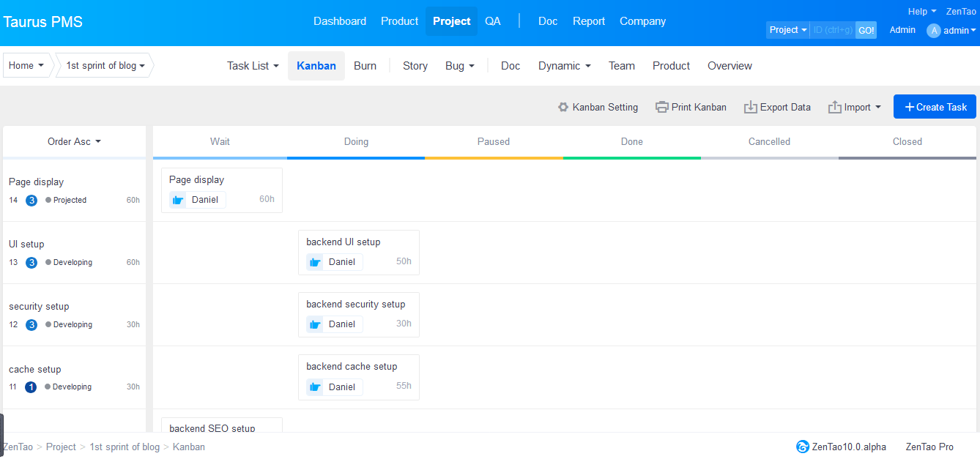Screen dimensions: 980x459
Task: Click the ZenTao10.0.alpha logo link
Action: (841, 447)
